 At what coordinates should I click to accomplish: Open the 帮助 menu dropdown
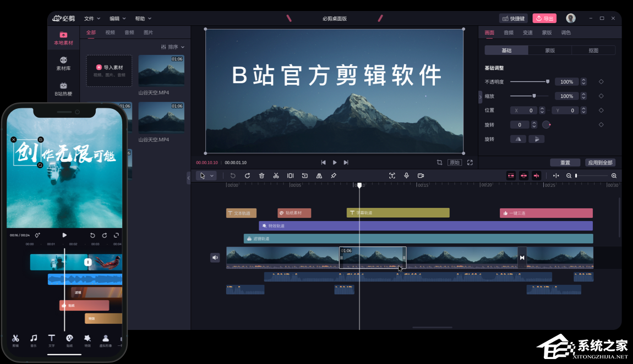point(143,19)
